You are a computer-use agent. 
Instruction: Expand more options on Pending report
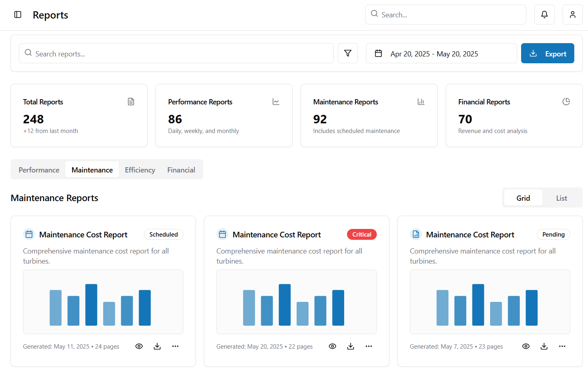click(562, 346)
